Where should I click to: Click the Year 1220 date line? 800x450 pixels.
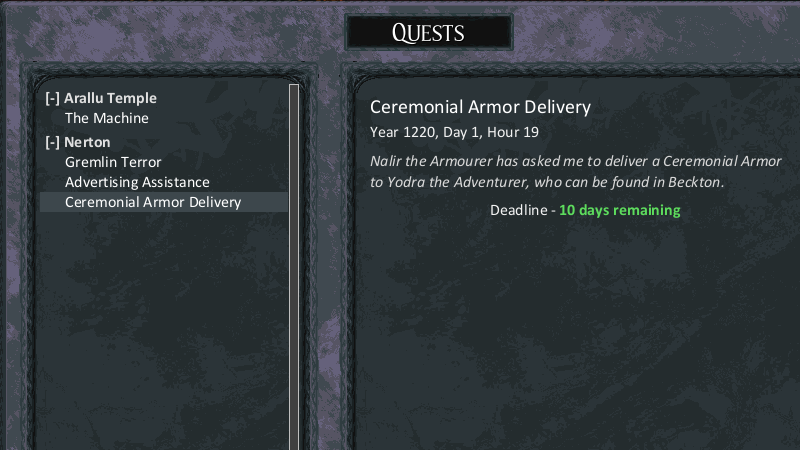[x=454, y=132]
